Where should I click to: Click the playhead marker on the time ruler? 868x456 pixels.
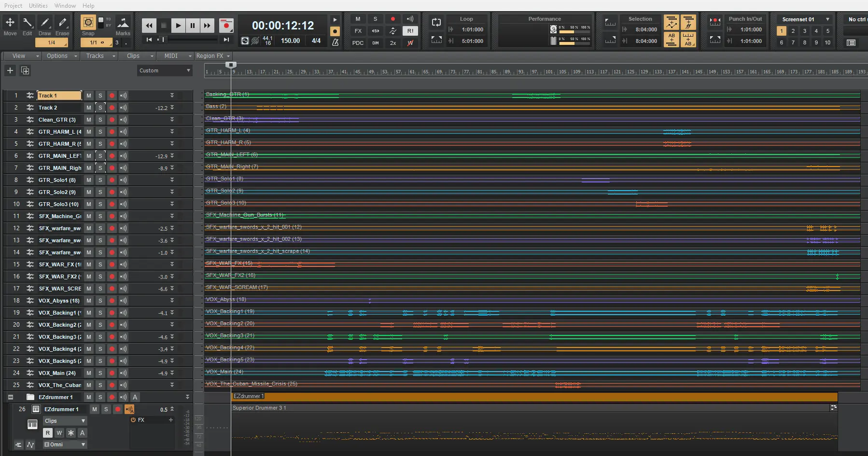pos(231,65)
